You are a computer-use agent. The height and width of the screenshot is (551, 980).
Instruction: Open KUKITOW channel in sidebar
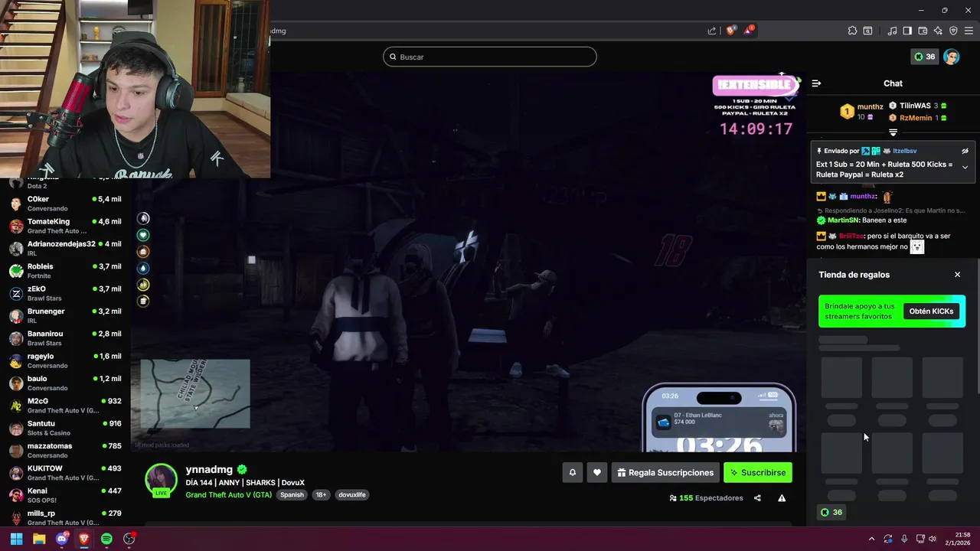(x=65, y=473)
